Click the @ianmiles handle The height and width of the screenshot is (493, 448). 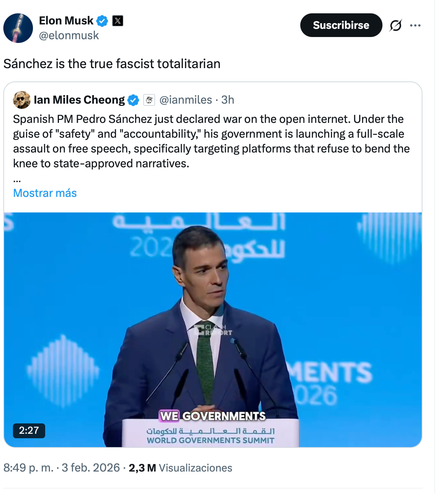[x=185, y=100]
